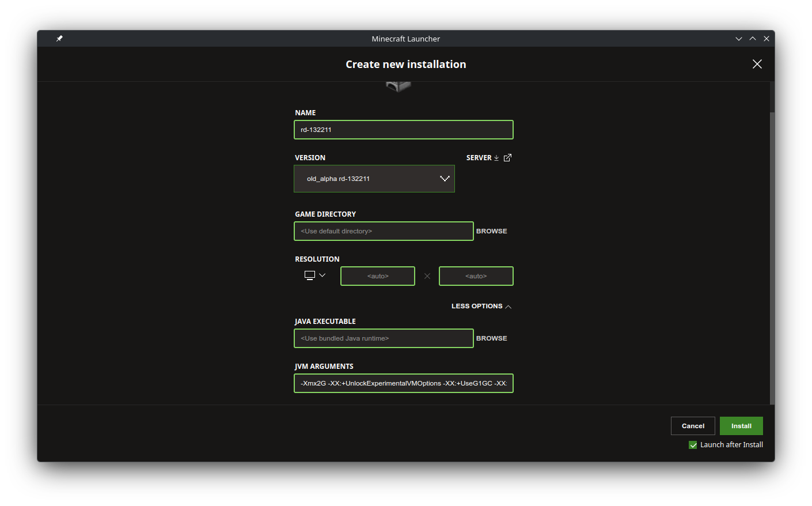Click the resolution width auto field
This screenshot has height=506, width=812.
click(x=378, y=276)
